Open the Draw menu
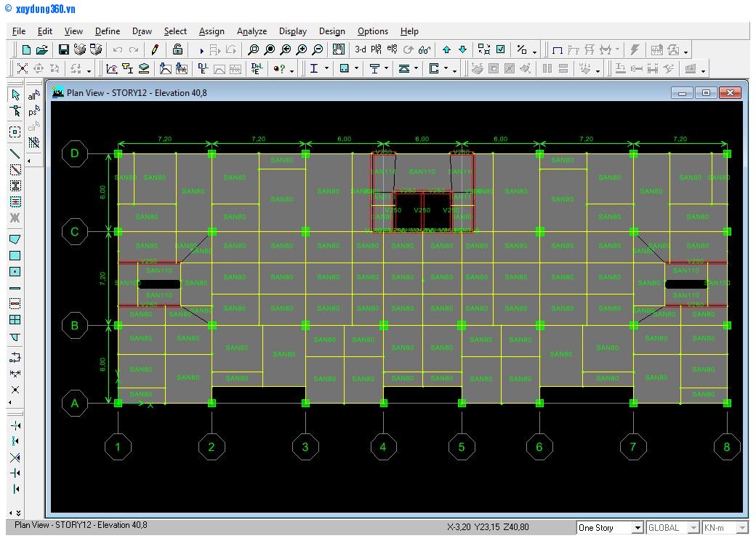Viewport: 756px width, 541px height. coord(142,31)
